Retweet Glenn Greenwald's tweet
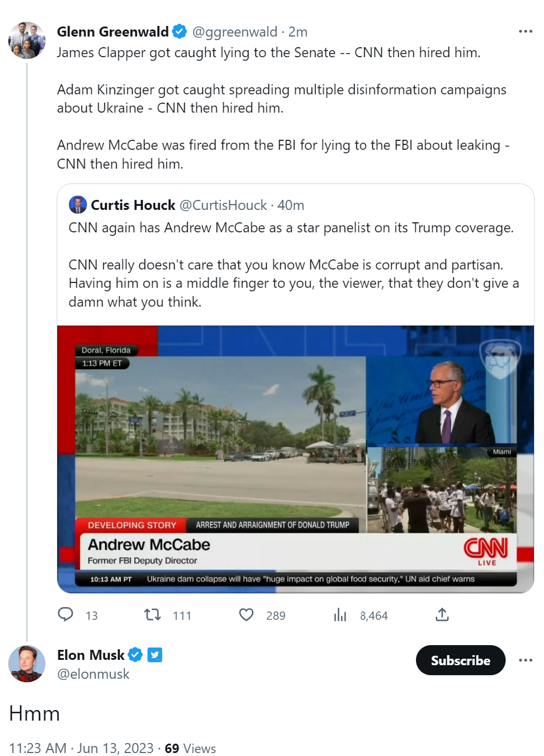 (153, 615)
